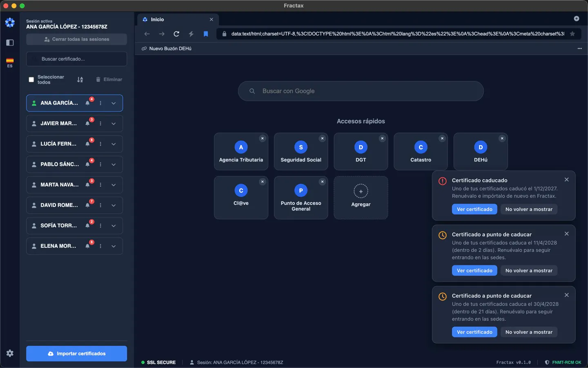Open Nuevo Buzón DEHú bookmark
The image size is (588, 368).
tap(167, 48)
